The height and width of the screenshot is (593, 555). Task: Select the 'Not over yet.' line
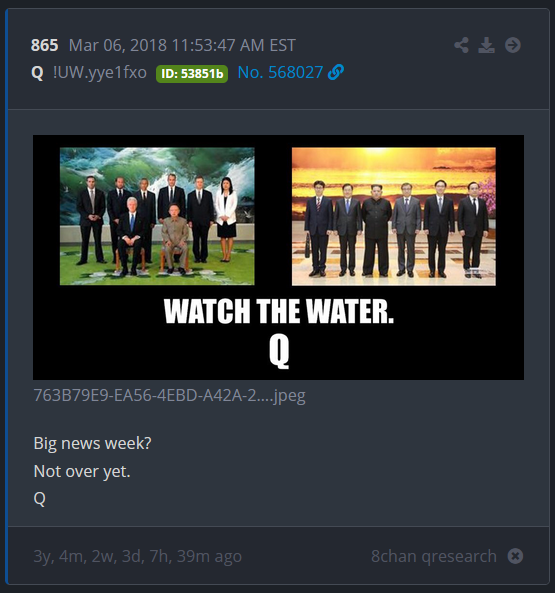tap(82, 471)
